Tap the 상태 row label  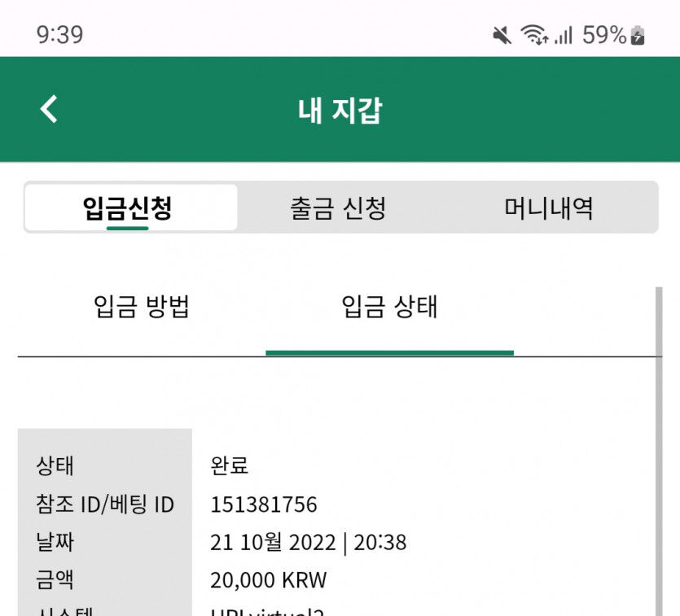pyautogui.click(x=55, y=466)
